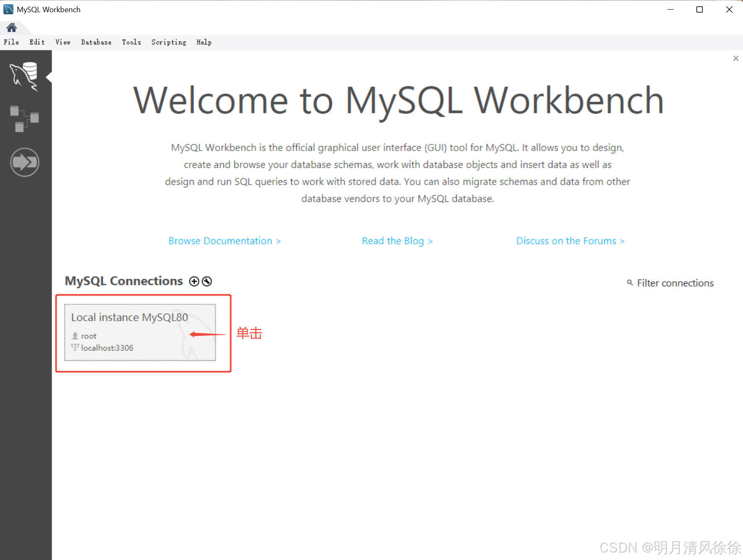
Task: Close the MySQL Workbench window
Action: tap(729, 9)
